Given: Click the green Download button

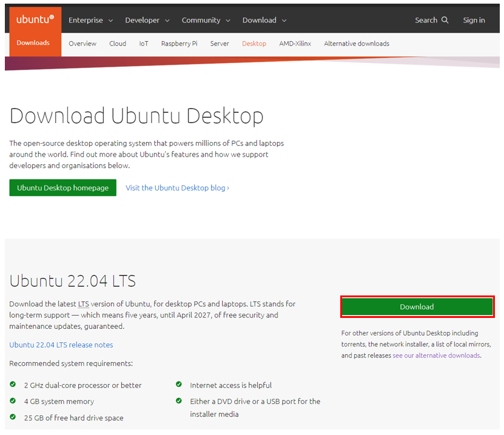Looking at the screenshot, I should [417, 307].
